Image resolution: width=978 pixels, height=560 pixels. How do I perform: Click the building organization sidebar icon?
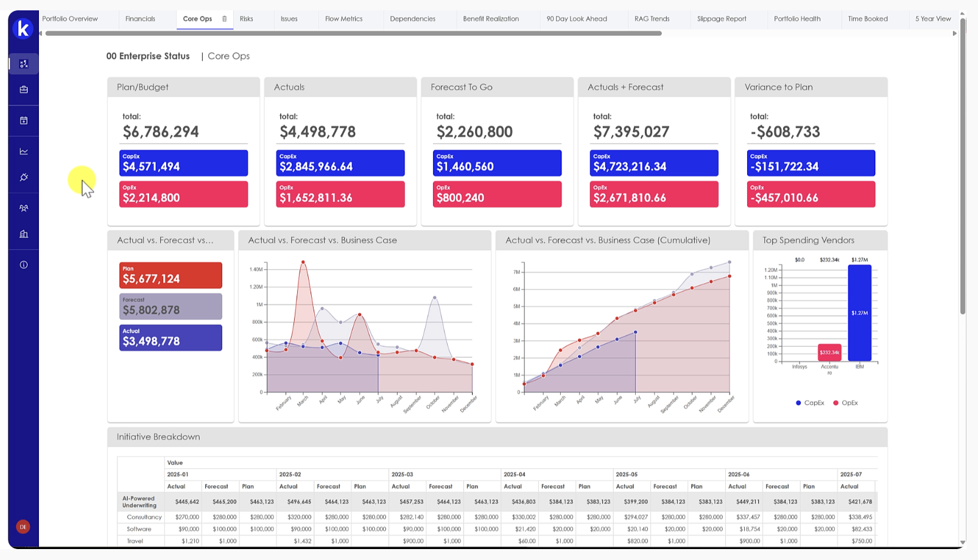(x=24, y=234)
